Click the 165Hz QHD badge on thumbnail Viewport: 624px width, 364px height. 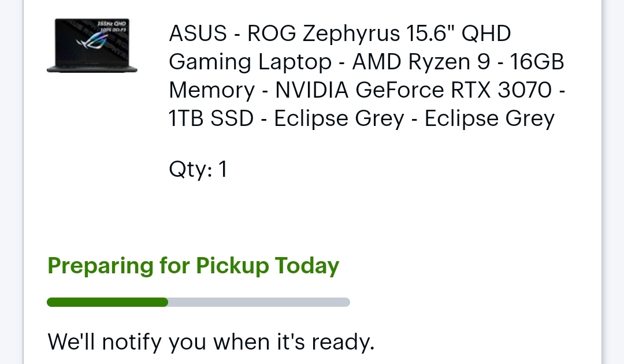click(112, 26)
